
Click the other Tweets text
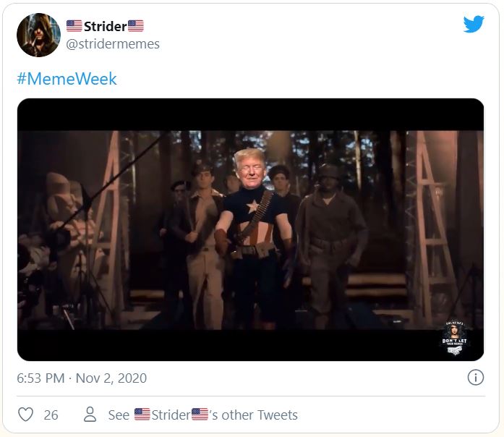click(260, 415)
